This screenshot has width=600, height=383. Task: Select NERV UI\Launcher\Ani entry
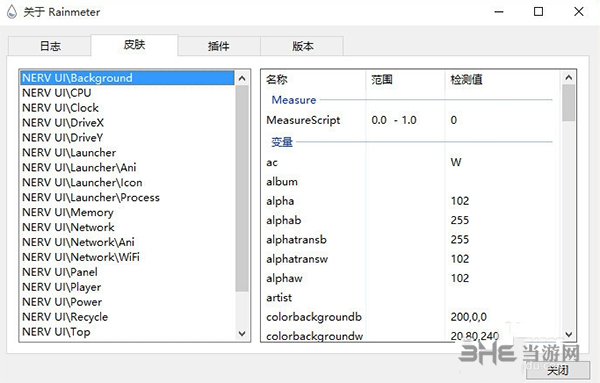(127, 168)
